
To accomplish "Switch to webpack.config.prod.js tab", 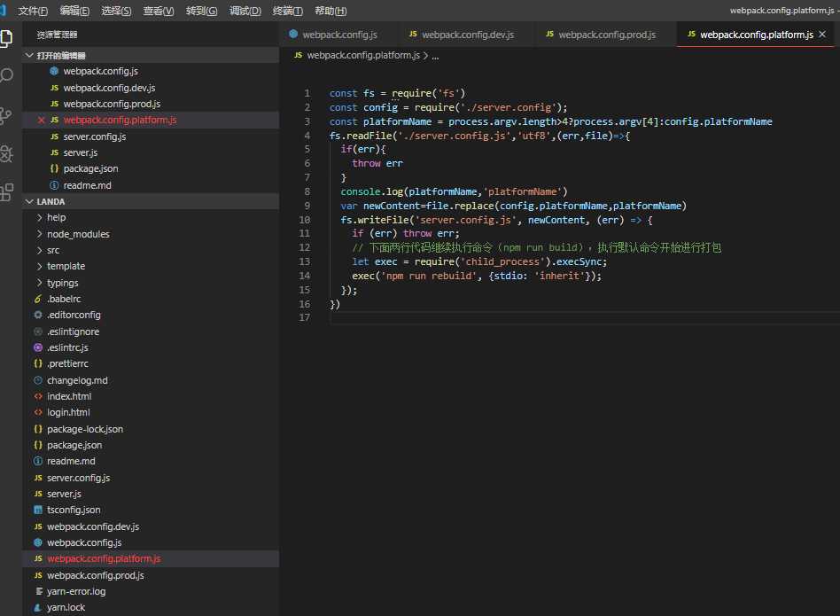I will [x=606, y=35].
